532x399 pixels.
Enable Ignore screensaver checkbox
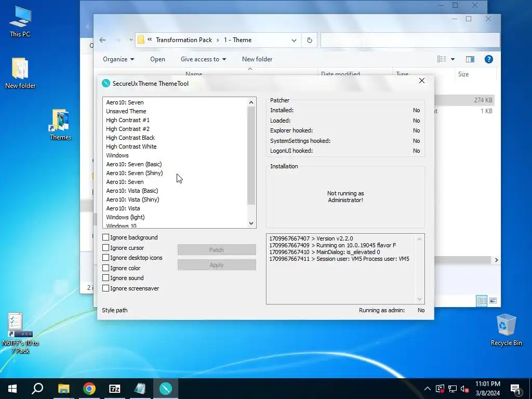pyautogui.click(x=106, y=288)
